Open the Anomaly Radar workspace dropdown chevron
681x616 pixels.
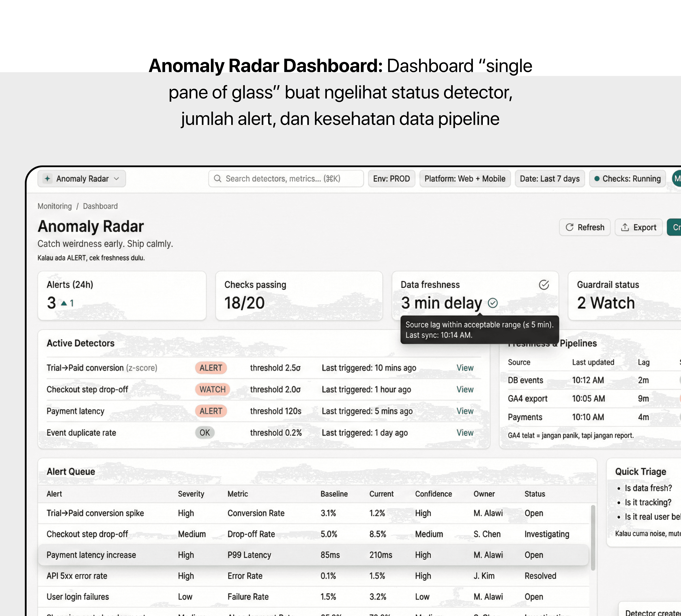pyautogui.click(x=117, y=178)
